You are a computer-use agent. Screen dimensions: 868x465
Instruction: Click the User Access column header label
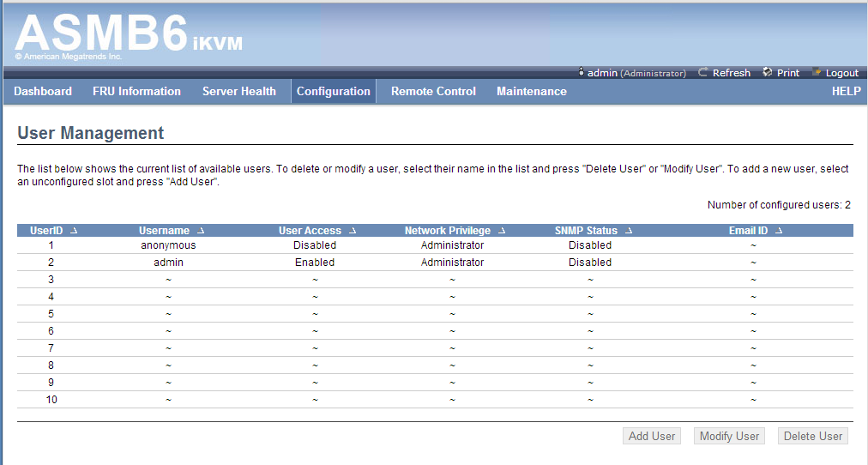[x=310, y=231]
